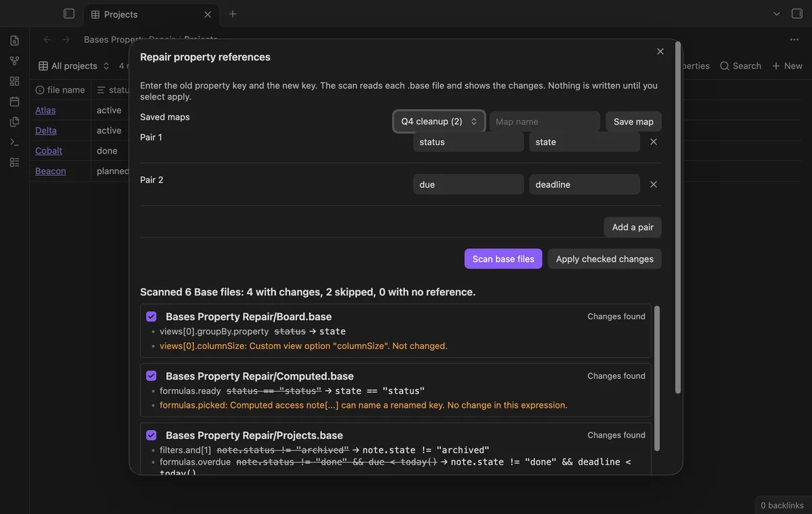Click the Pair 1 new key field 'state'
The height and width of the screenshot is (514, 812).
click(585, 142)
